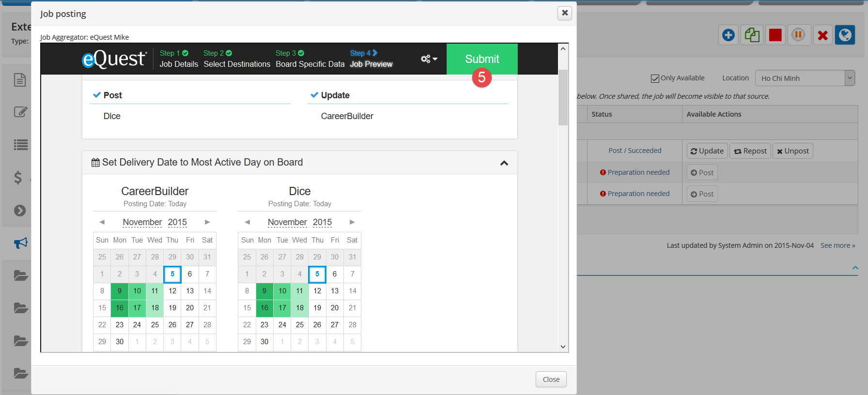
Task: Pick November 10 on Dice calendar
Action: tap(282, 291)
